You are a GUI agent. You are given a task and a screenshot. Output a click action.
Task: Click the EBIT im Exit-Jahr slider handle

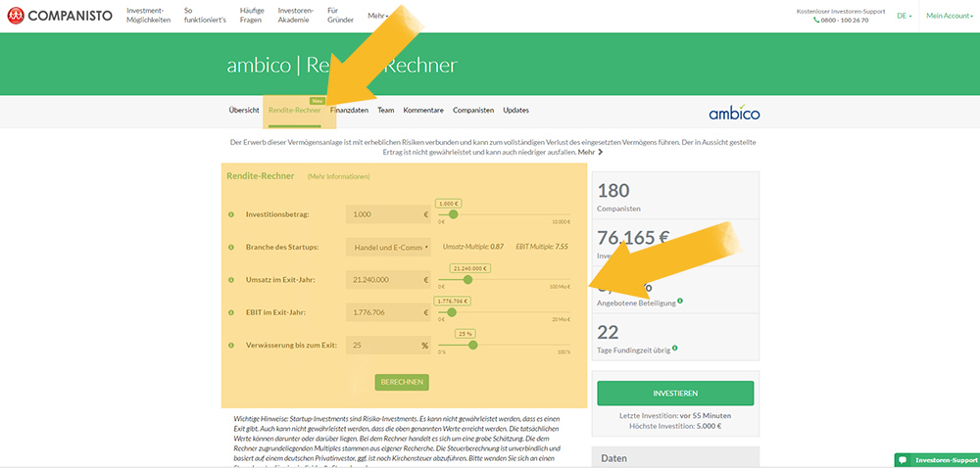pos(451,312)
